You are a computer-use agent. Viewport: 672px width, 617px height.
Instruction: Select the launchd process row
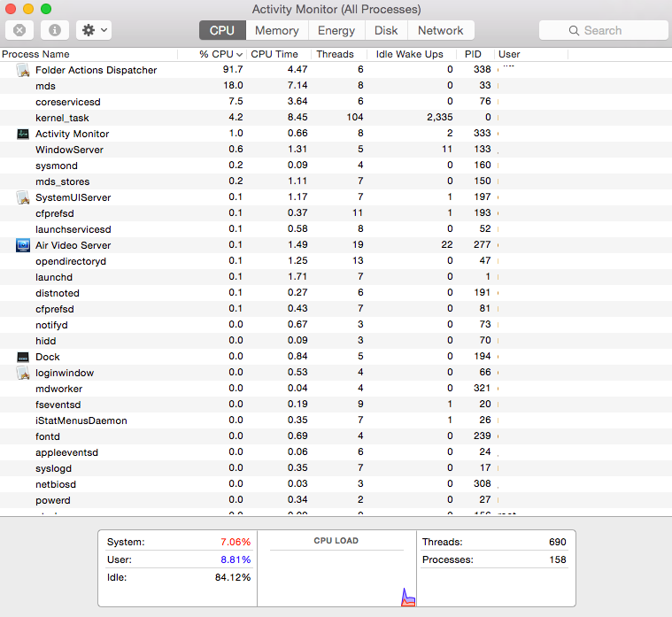point(336,277)
